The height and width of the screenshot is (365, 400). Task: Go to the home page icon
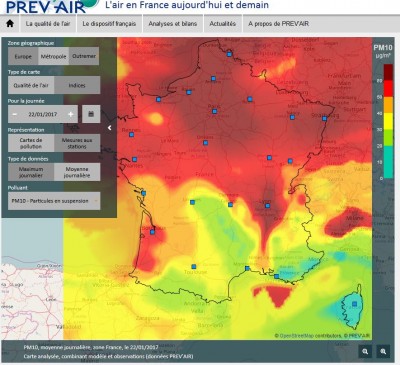10,24
